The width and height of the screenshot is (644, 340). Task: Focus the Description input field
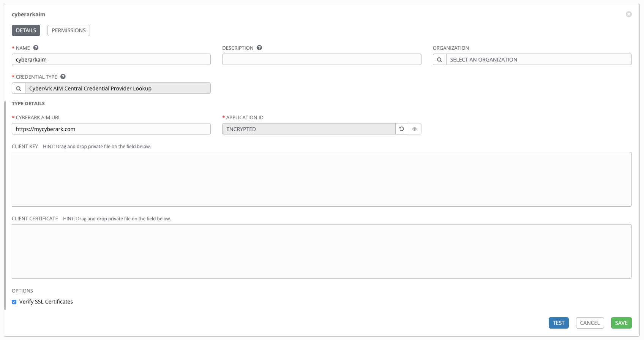click(x=322, y=60)
